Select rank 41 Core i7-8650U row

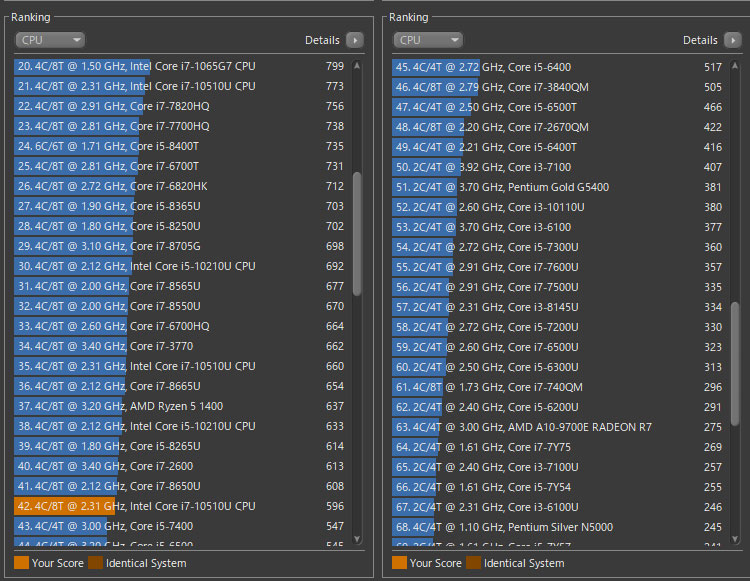(181, 486)
